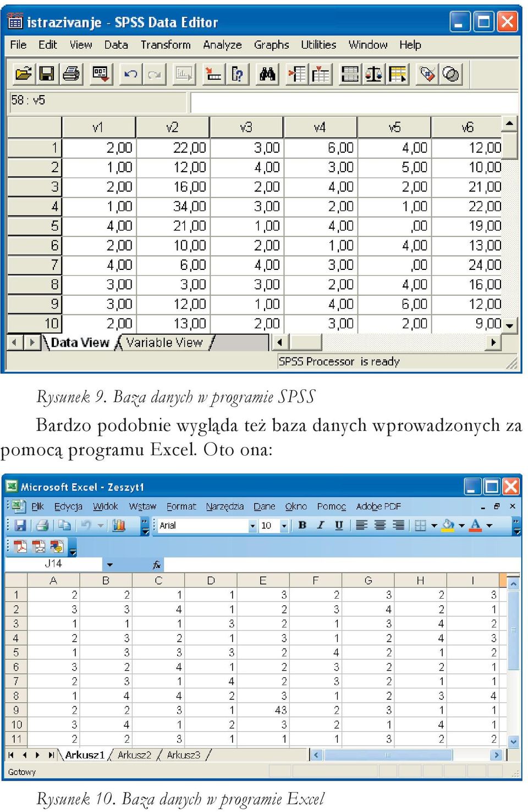Click the Borders icon in Excel toolbar
This screenshot has width=528, height=812.
click(x=420, y=526)
